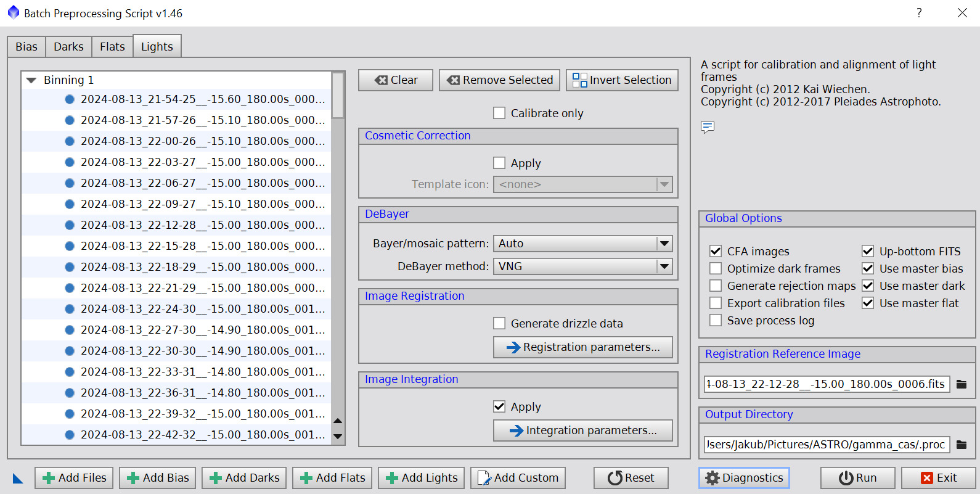Click the blue dot of file 22-06-27
The height and width of the screenshot is (494, 980).
[70, 183]
